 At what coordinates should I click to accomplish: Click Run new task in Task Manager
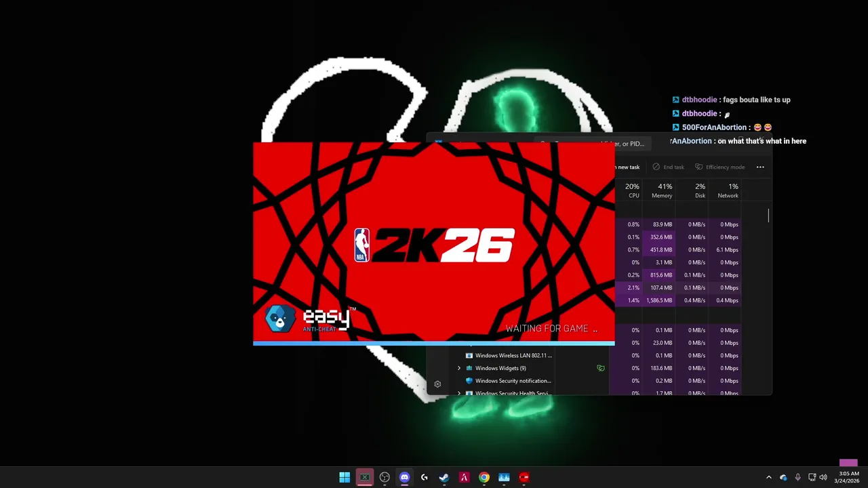click(627, 167)
